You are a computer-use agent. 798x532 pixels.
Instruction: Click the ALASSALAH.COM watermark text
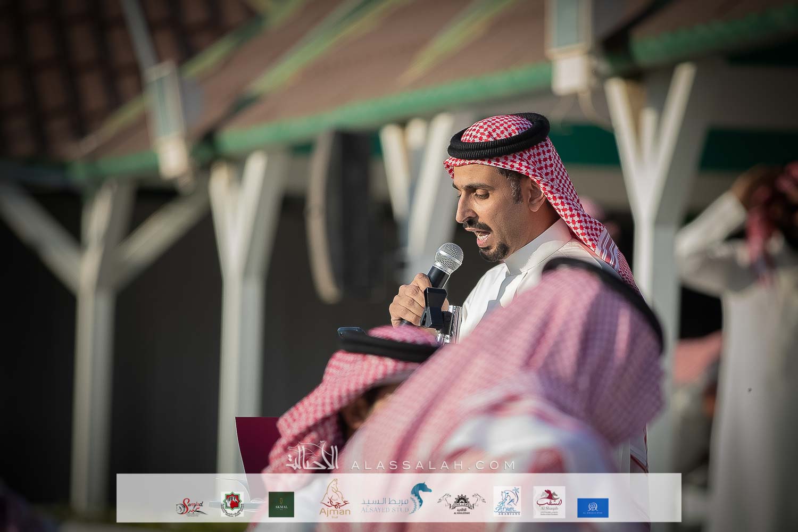[433, 465]
